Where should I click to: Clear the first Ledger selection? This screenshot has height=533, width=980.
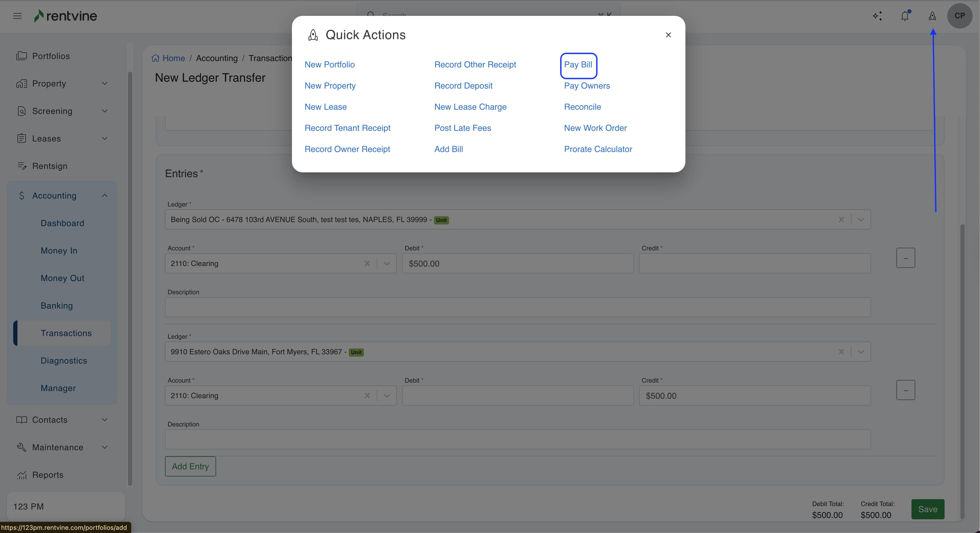pyautogui.click(x=841, y=219)
